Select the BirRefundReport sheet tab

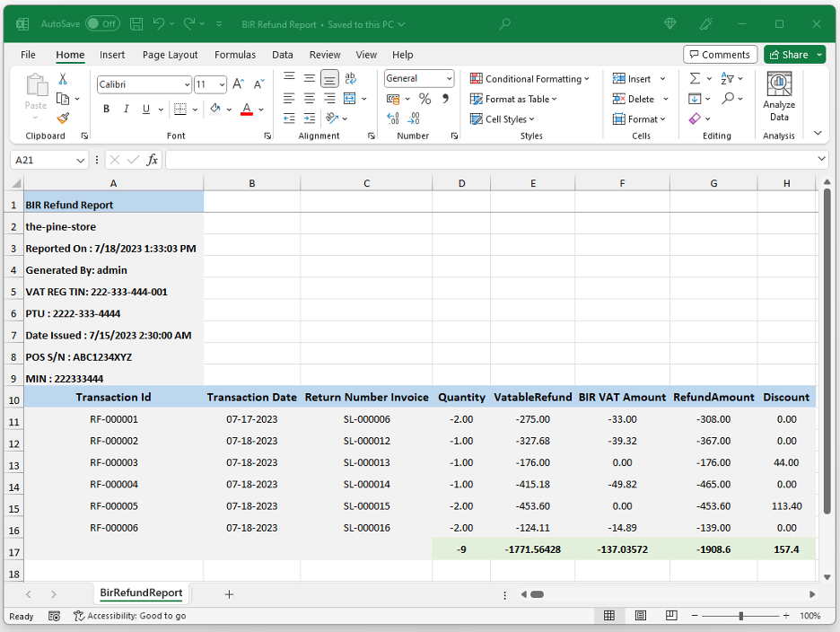coord(141,593)
